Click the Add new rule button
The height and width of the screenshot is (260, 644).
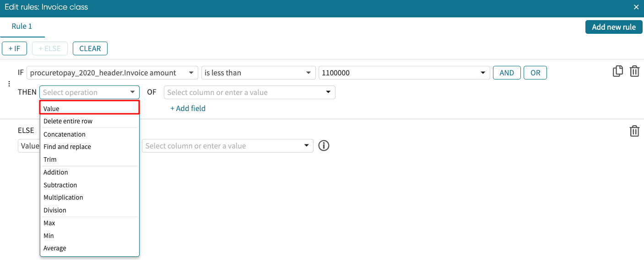tap(613, 27)
